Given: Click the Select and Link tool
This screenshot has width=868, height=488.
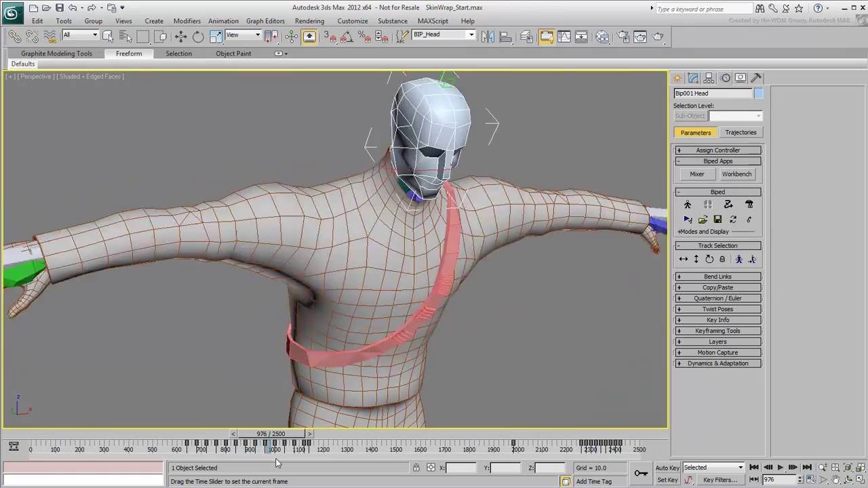Looking at the screenshot, I should pos(14,37).
